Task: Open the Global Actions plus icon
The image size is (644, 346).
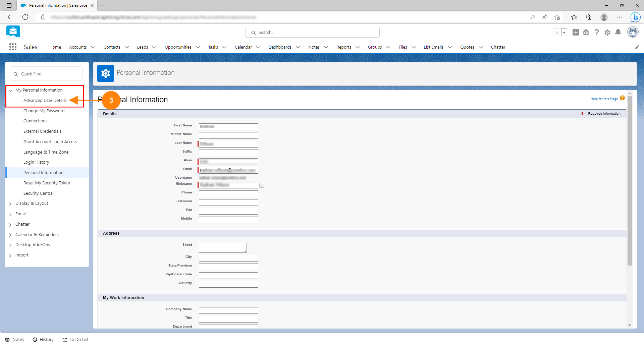Action: (x=576, y=32)
